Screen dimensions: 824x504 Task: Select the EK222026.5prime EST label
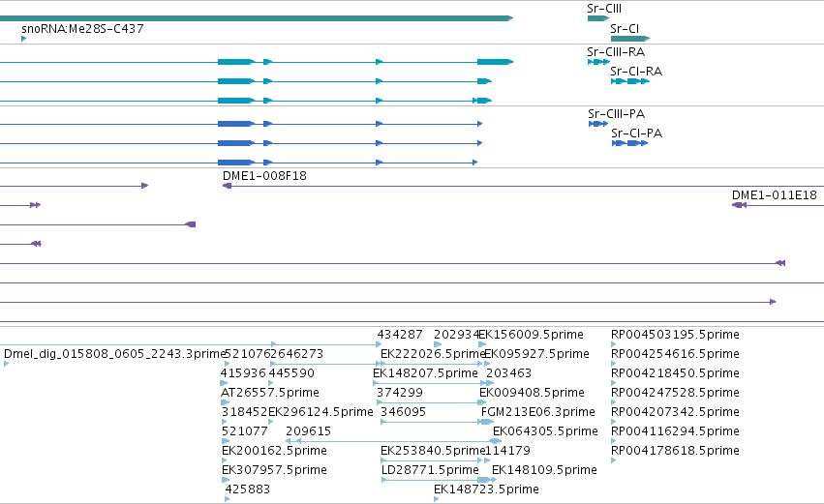click(432, 354)
